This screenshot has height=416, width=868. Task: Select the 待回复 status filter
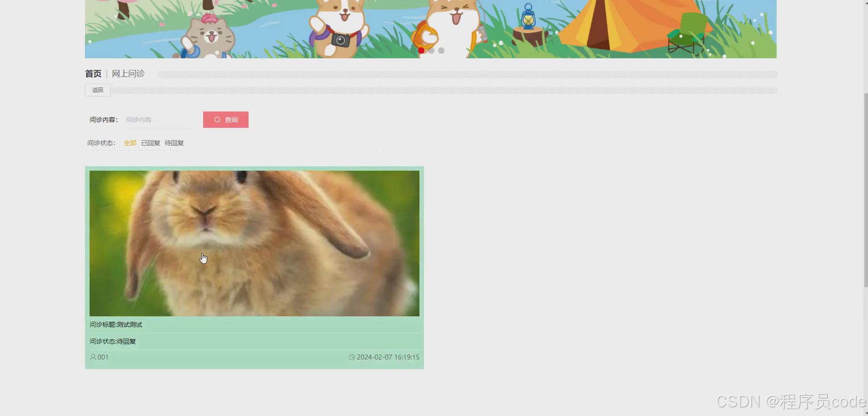174,143
